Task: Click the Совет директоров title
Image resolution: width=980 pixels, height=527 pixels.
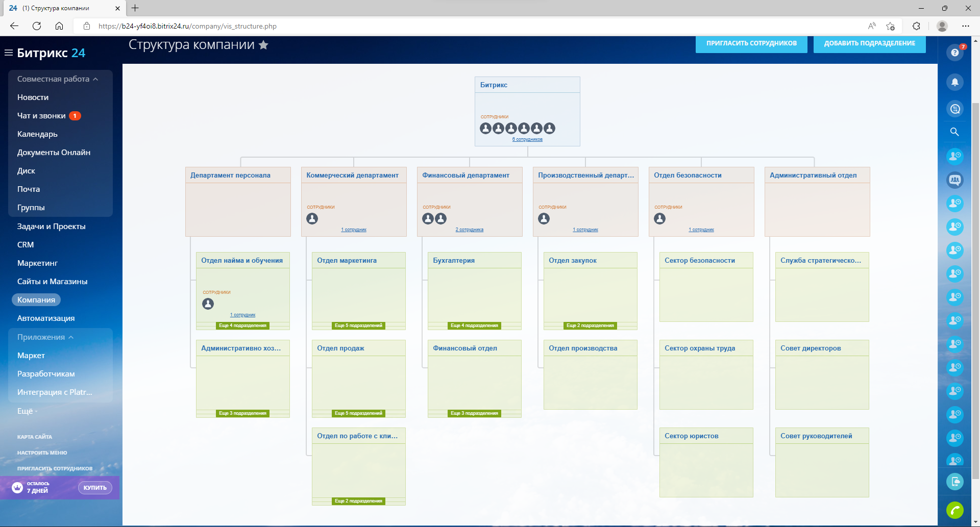Action: (x=811, y=348)
